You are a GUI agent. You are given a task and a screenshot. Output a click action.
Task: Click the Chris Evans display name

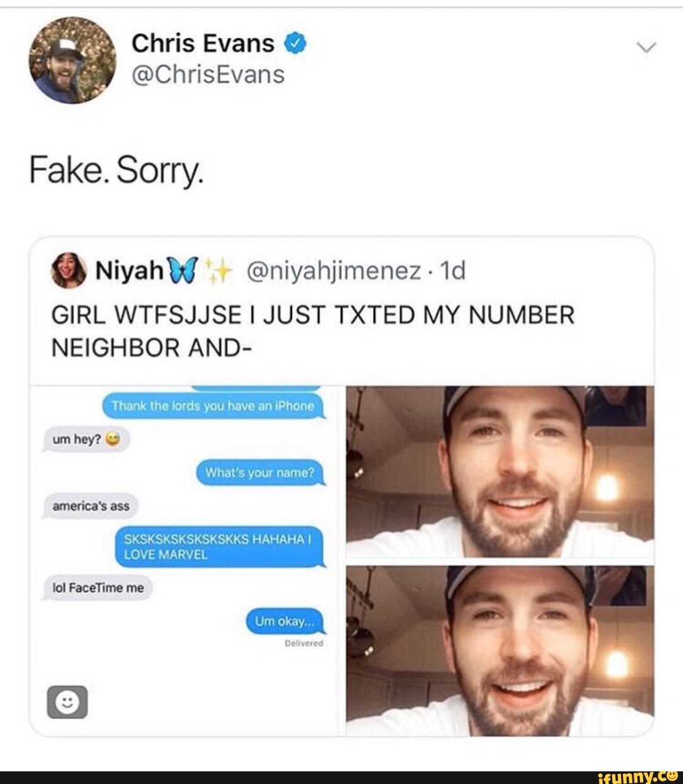tap(203, 44)
